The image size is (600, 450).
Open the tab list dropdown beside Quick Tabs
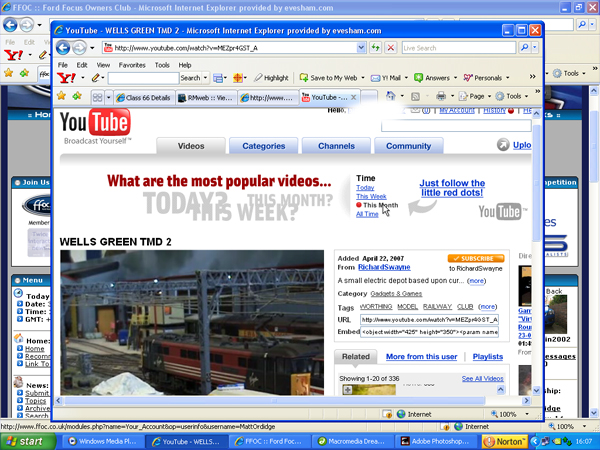[x=108, y=98]
